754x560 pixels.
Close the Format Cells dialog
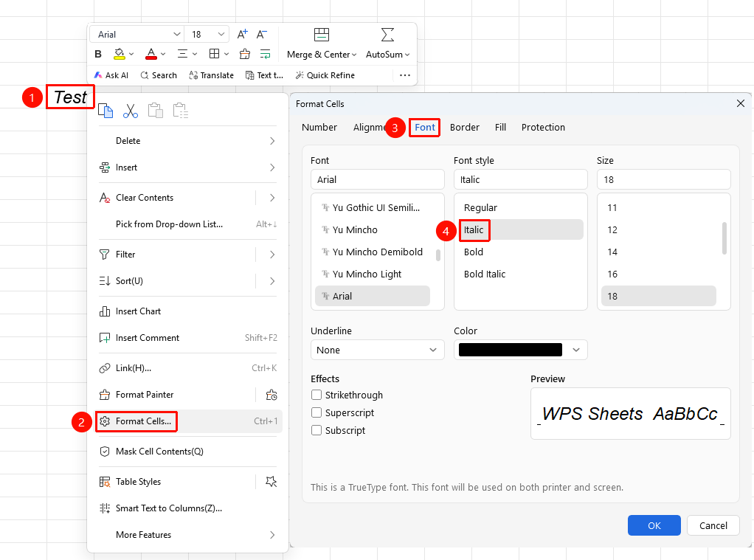click(741, 103)
